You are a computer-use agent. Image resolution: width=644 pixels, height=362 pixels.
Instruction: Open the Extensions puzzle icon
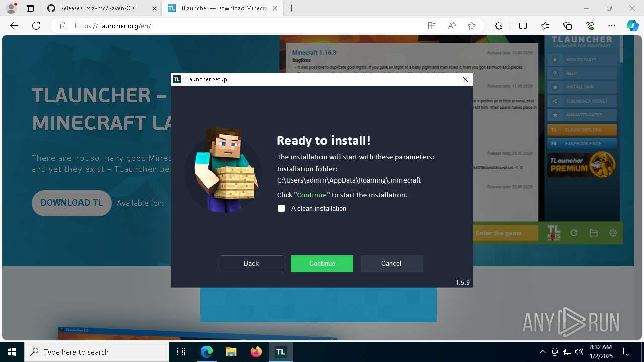(499, 26)
